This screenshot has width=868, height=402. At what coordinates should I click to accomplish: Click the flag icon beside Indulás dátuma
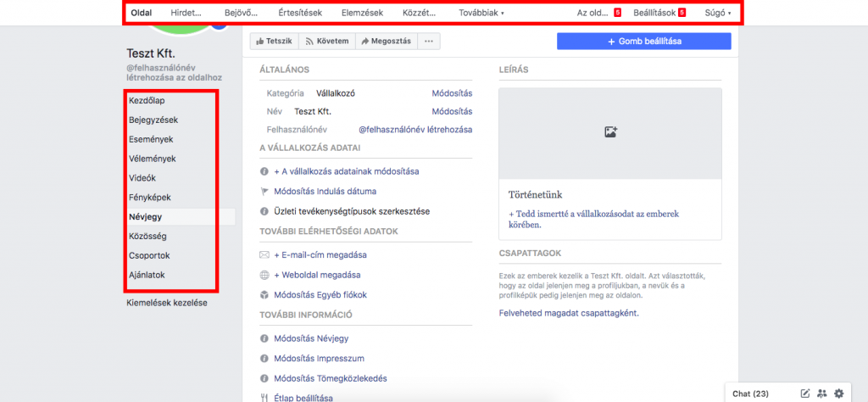(x=264, y=192)
